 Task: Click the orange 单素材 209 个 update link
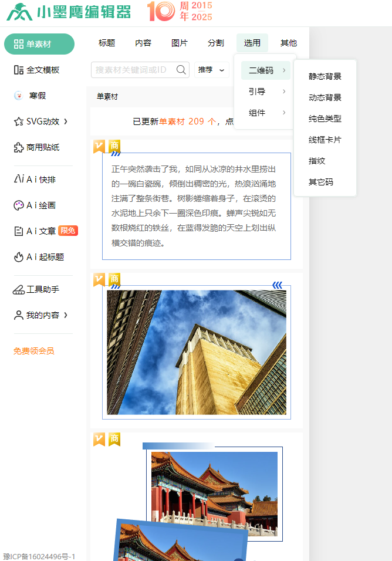[187, 121]
